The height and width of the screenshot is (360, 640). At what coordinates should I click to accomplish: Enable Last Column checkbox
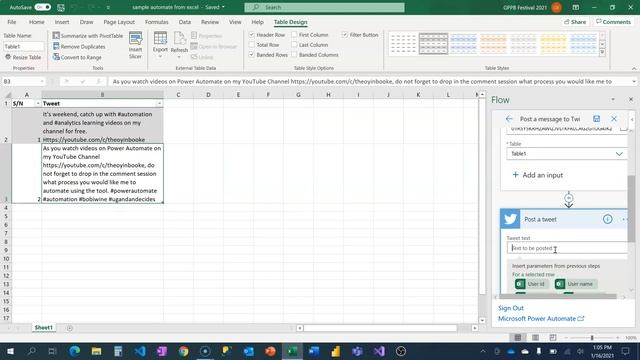click(294, 45)
